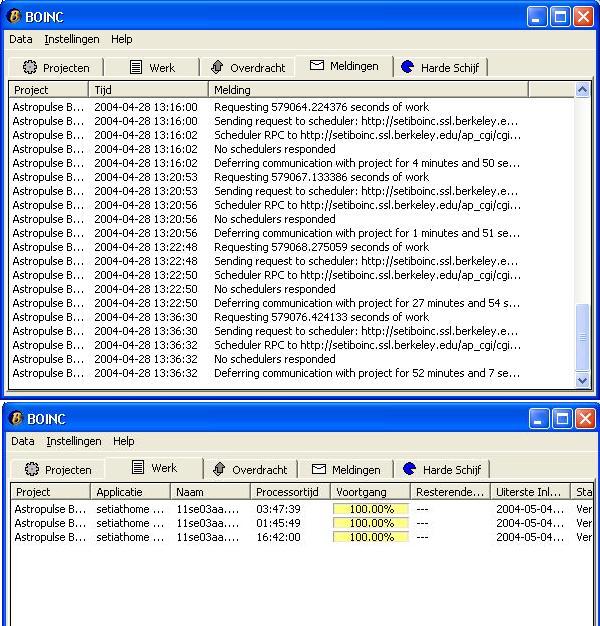Click the gear icon on lower window's Projecten tab

pyautogui.click(x=32, y=469)
